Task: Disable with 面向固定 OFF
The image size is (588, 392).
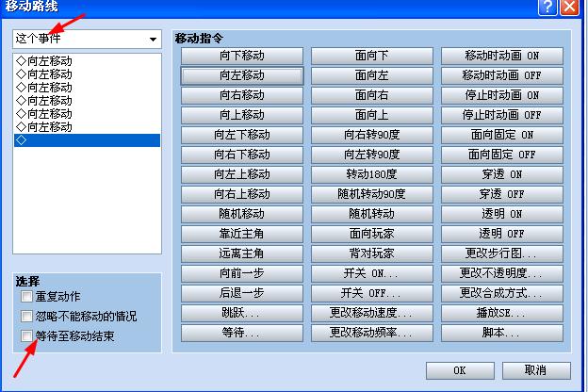Action: click(502, 155)
